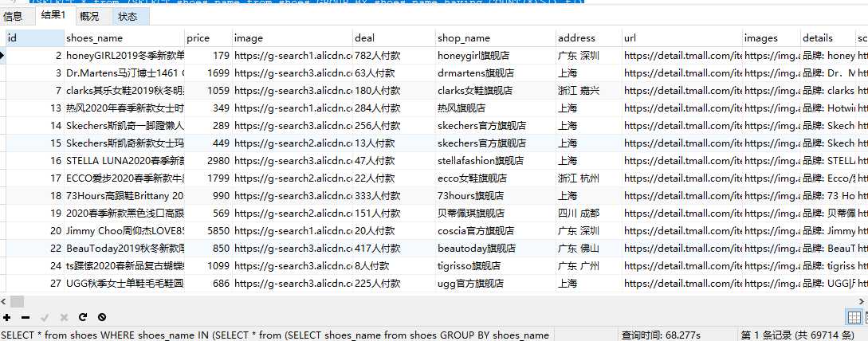Click the image cell in the UGG秋季 row
This screenshot has width=868, height=341.
293,283
